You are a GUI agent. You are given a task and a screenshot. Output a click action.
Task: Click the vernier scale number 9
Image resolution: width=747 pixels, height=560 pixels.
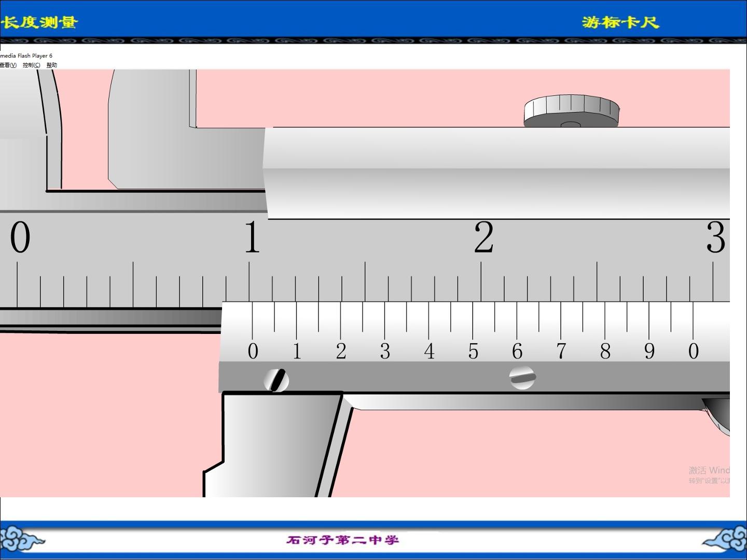(649, 352)
